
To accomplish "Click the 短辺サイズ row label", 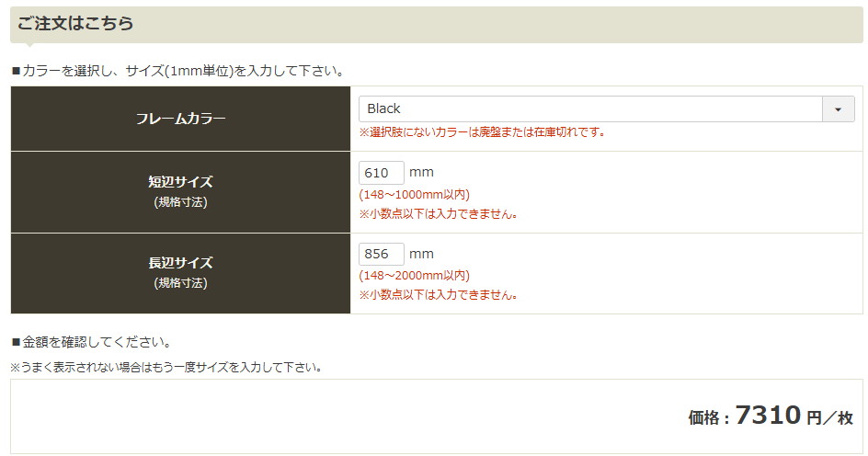I will [180, 182].
